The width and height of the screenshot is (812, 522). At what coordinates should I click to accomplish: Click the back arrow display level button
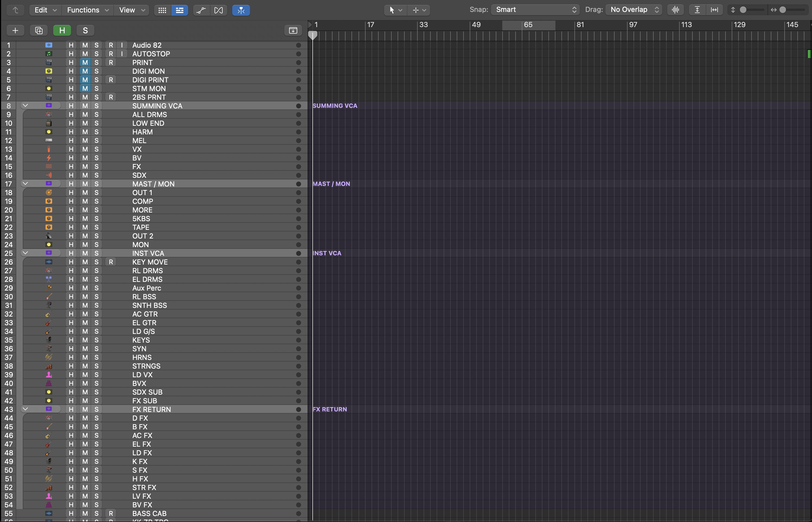(15, 10)
